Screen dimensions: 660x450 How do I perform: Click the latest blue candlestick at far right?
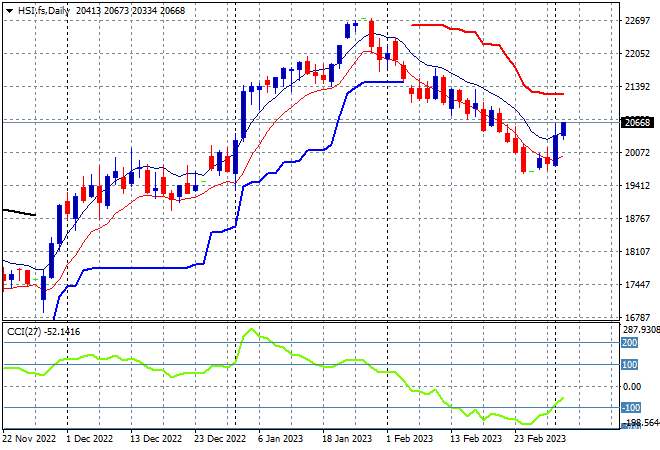point(564,129)
